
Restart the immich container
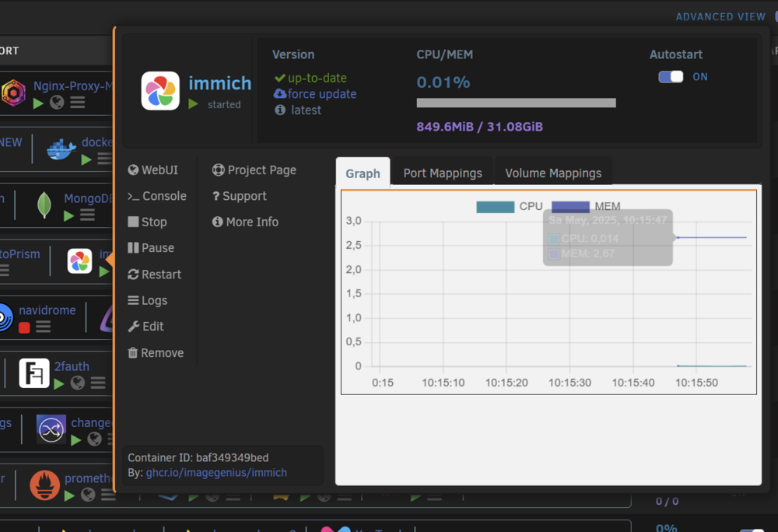154,275
